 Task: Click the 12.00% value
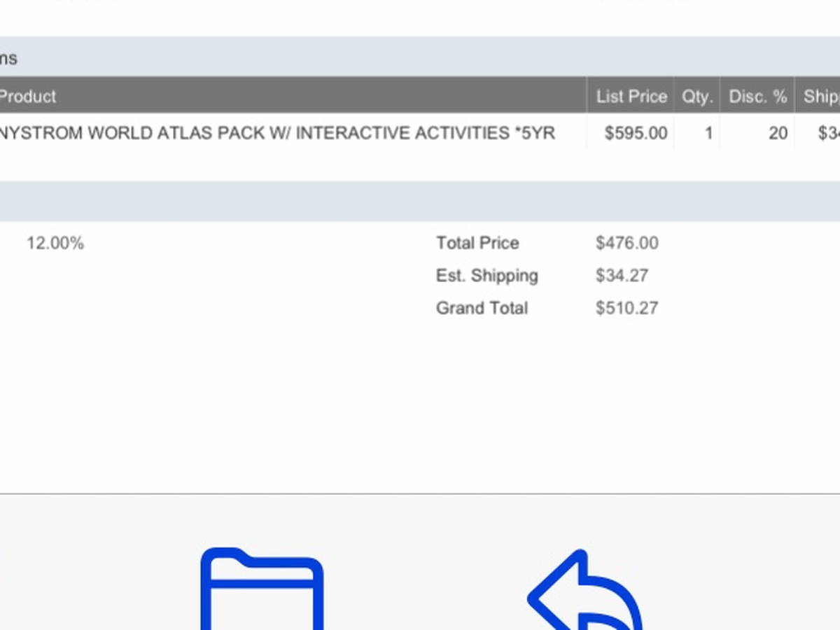55,244
